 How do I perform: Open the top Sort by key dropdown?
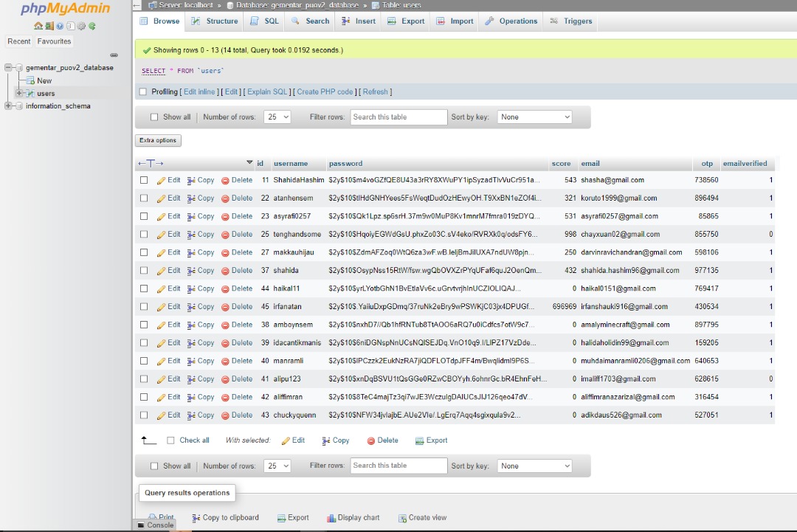point(535,117)
